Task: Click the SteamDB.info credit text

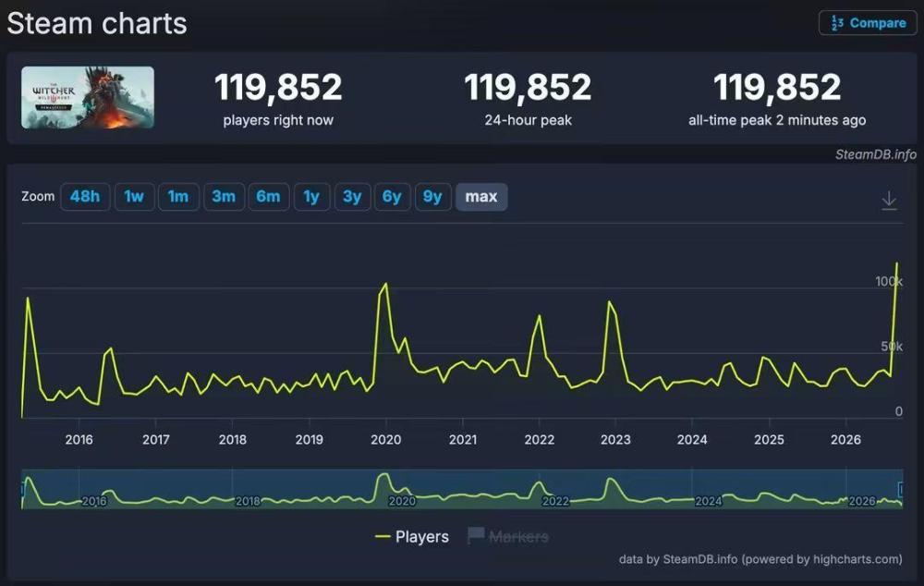Action: point(876,154)
